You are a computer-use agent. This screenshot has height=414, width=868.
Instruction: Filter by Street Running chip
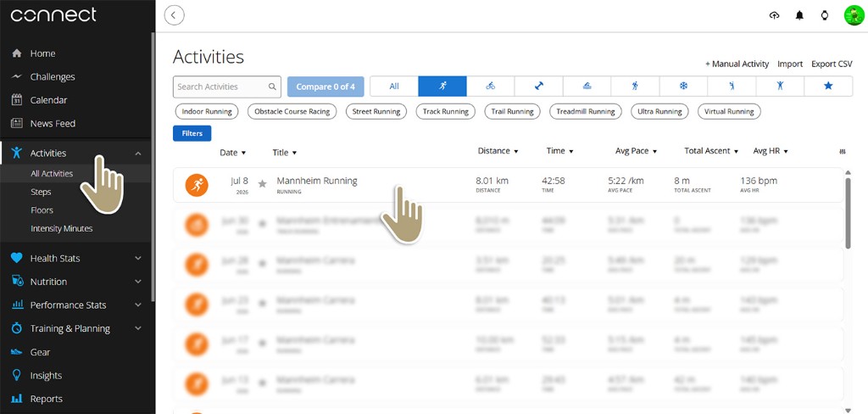tap(376, 111)
